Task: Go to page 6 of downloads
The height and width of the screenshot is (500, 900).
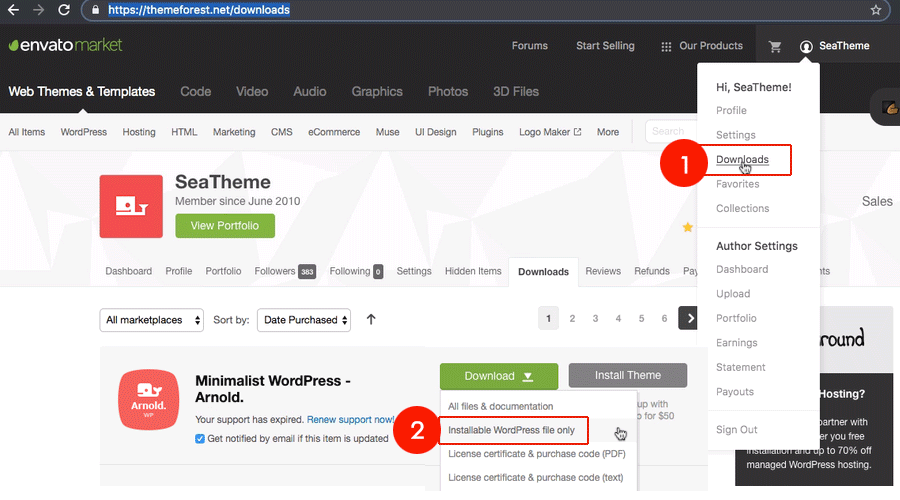Action: 664,319
